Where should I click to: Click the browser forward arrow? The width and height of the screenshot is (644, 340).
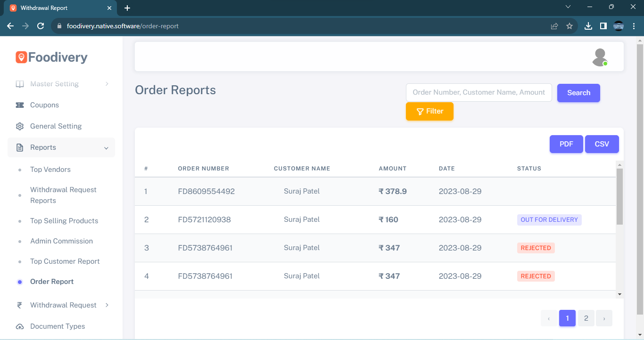pos(25,26)
